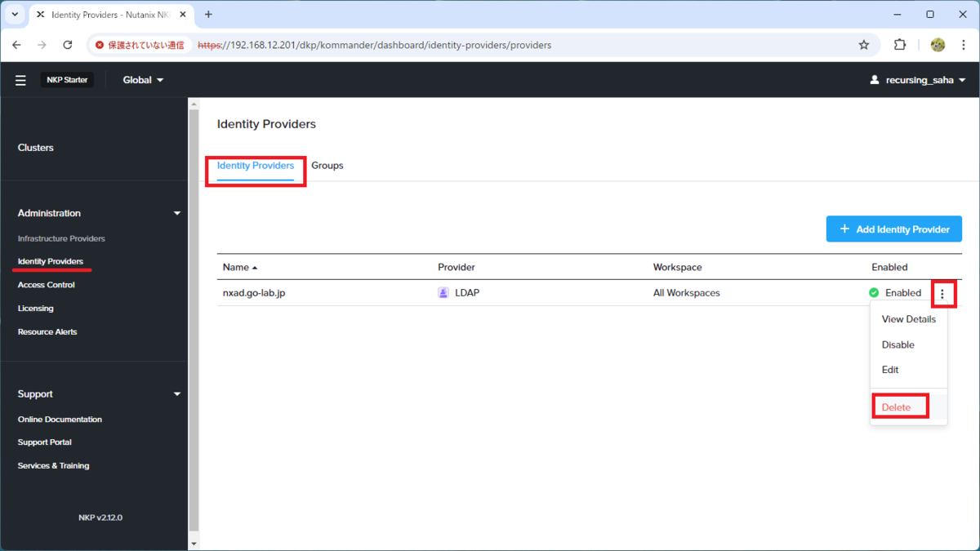Open a new browser tab with plus icon
This screenshot has width=980, height=551.
pos(208,15)
